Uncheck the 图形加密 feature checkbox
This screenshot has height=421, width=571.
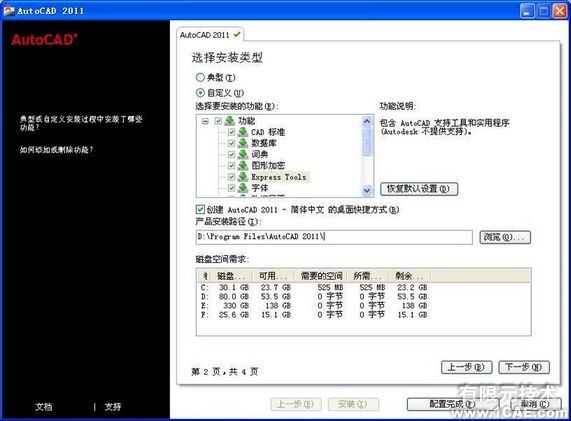231,166
